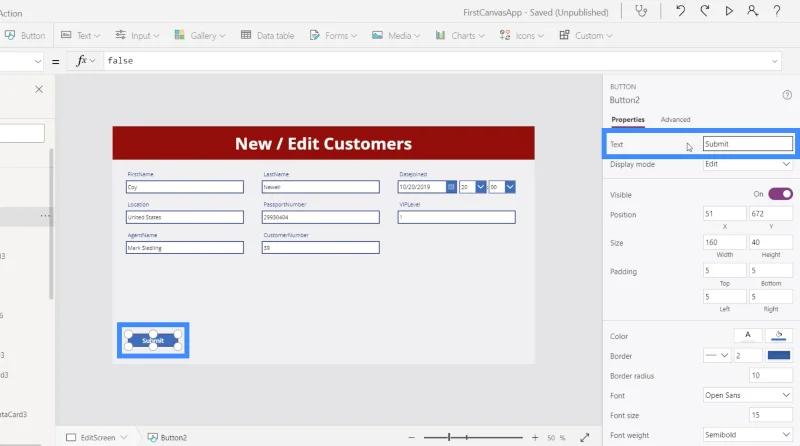
Task: Zoom out with the minus icon
Action: tap(411, 437)
